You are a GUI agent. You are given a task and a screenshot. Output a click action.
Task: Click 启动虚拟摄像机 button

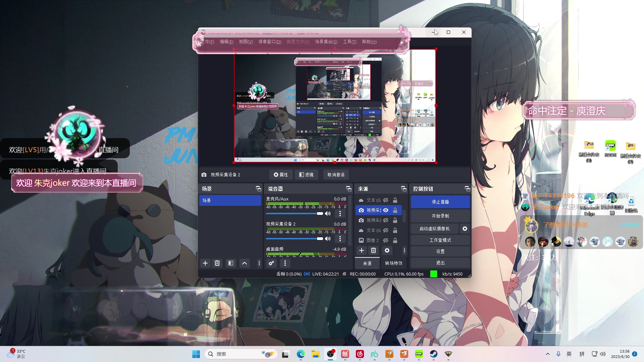point(435,229)
